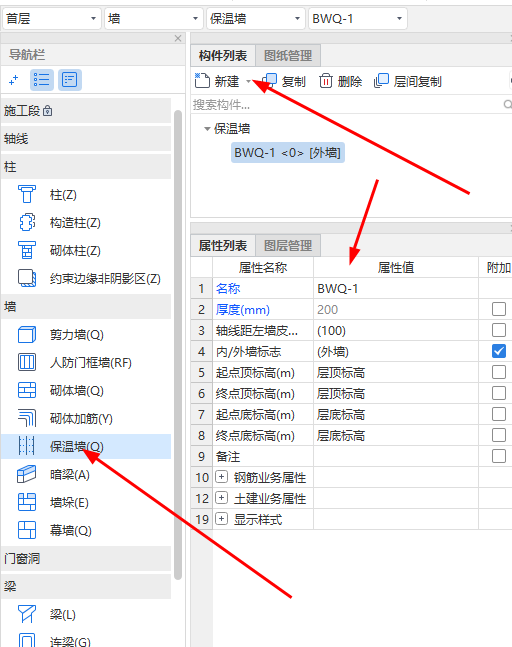Viewport: 512px width, 647px height.
Task: Select the 约束边缘非阴影区(Z) icon
Action: (x=27, y=278)
